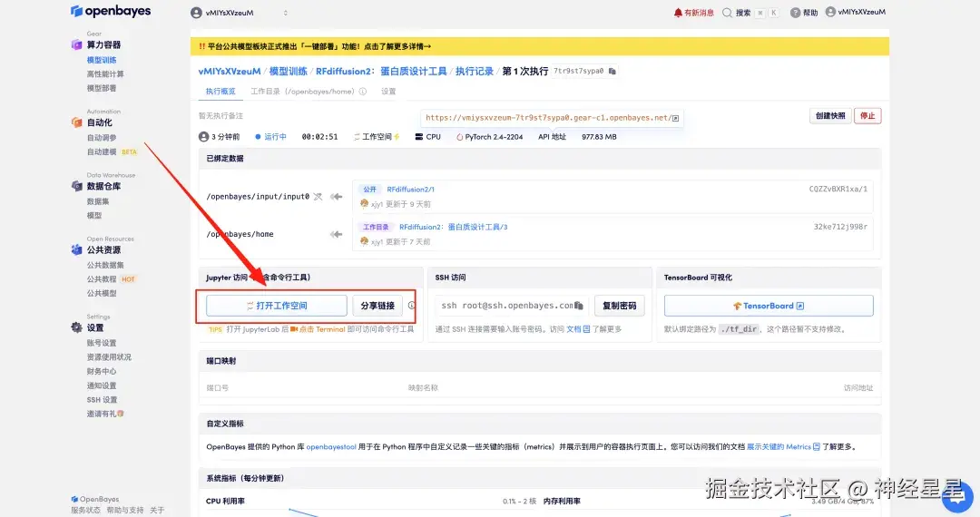Click the 点击 Terminal tip link
The image size is (980, 517).
tap(318, 329)
